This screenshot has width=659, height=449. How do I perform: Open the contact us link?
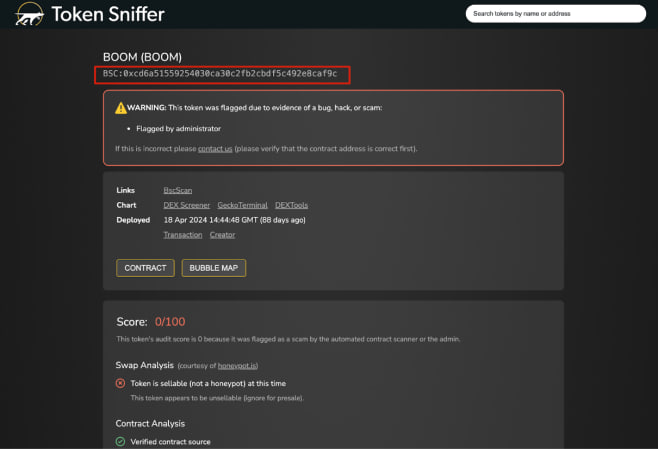pos(215,149)
